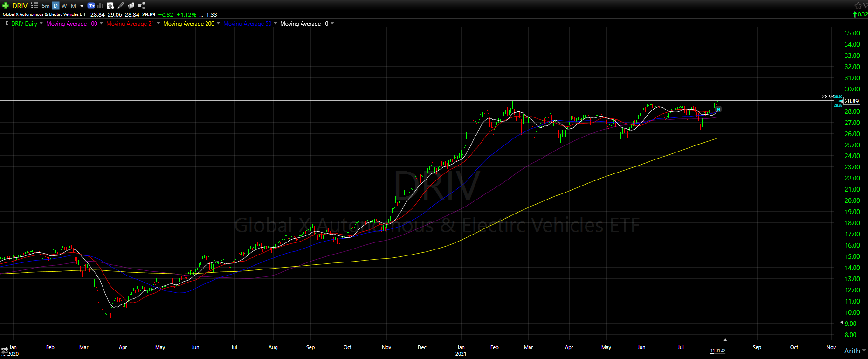868x359 pixels.
Task: Select the pencil drawing tool
Action: coord(121,6)
